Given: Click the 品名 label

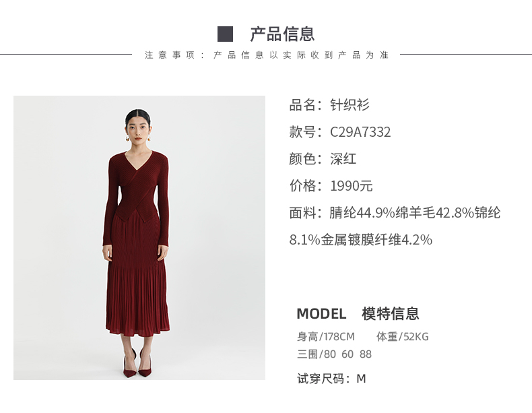Looking at the screenshot, I should click(x=302, y=105).
